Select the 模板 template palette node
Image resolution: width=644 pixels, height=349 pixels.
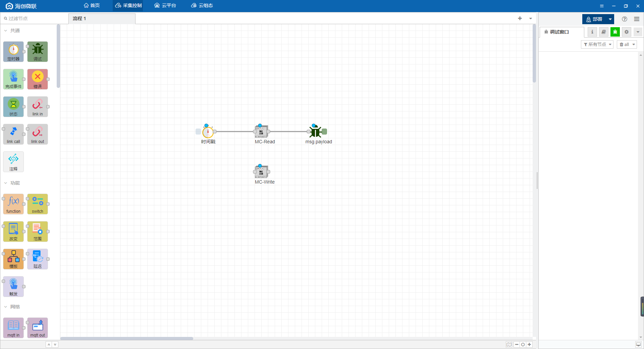[13, 259]
